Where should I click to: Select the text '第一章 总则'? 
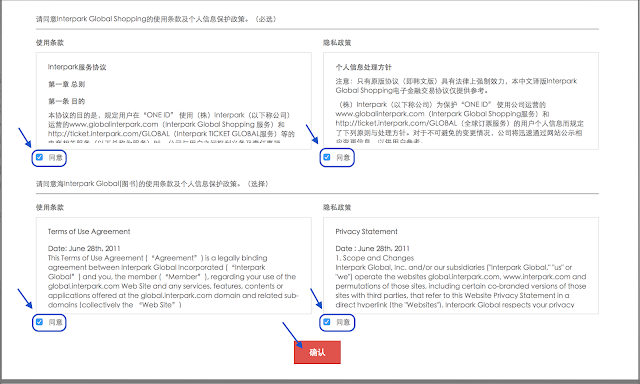coord(67,84)
